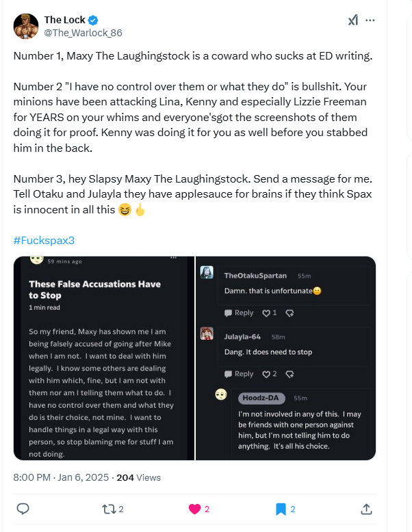Reply to the tweet with the comment icon
This screenshot has width=412, height=532.
[x=23, y=509]
